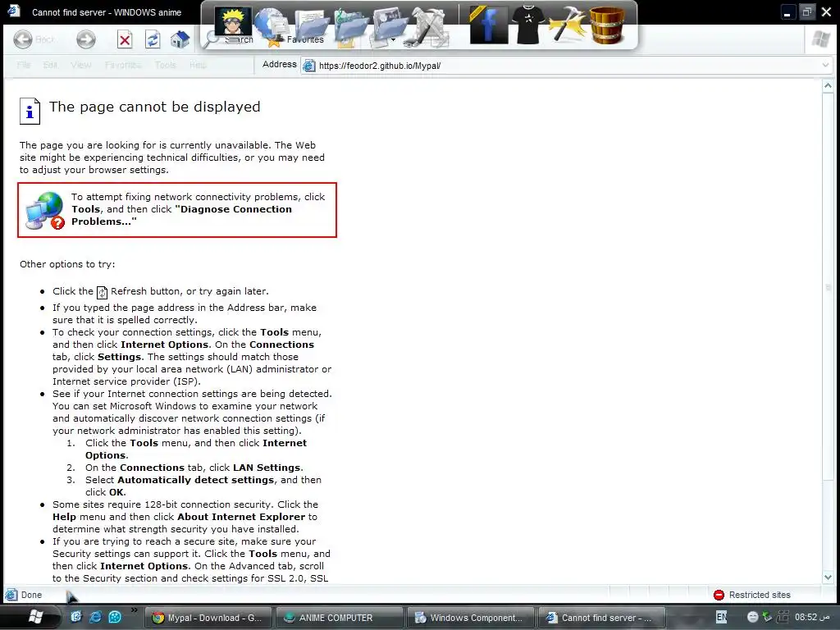
Task: Click the 'Address' label
Action: (279, 64)
